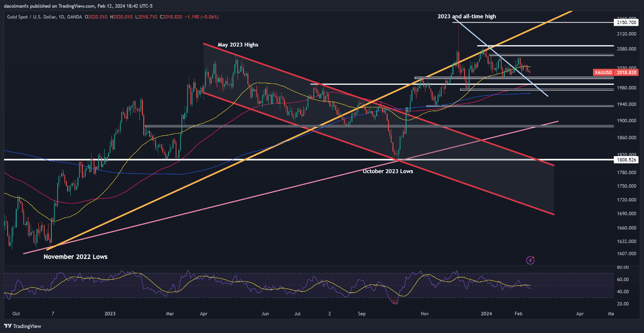Click the 60.00 RSI axis value

[623, 279]
